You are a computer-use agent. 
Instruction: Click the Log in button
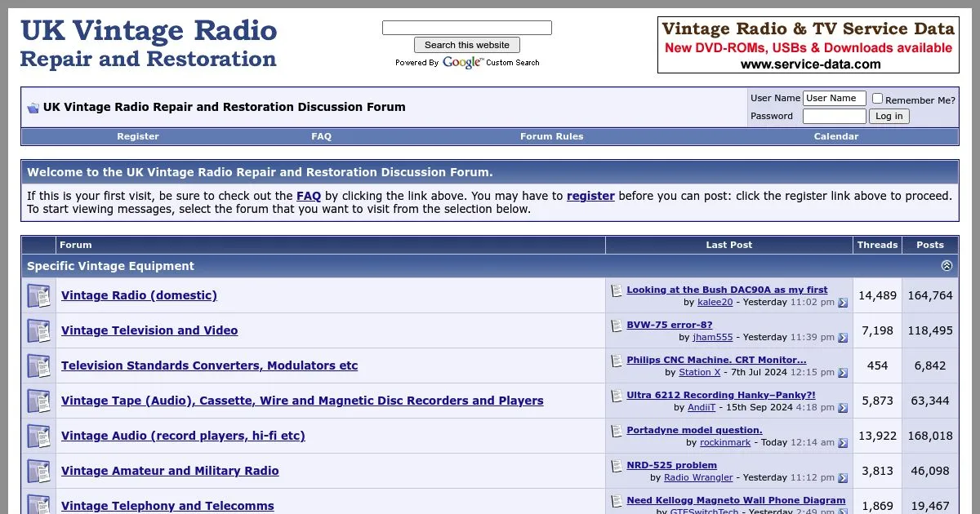[x=889, y=116]
